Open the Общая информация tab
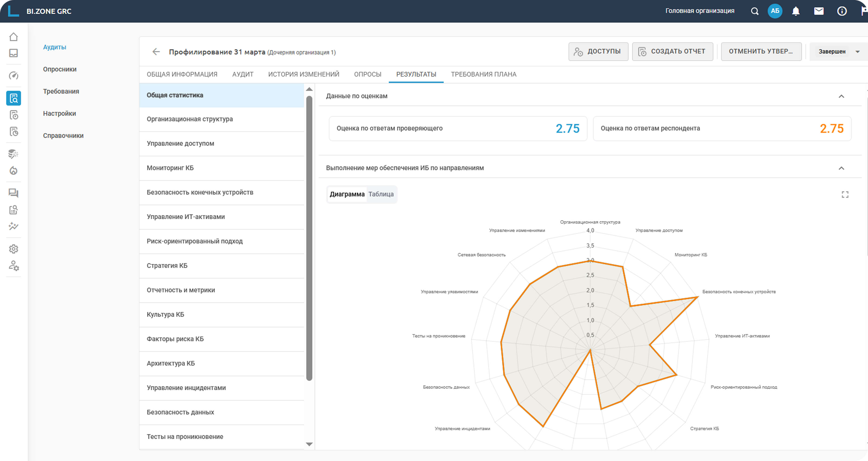Viewport: 868px width, 461px height. 182,74
